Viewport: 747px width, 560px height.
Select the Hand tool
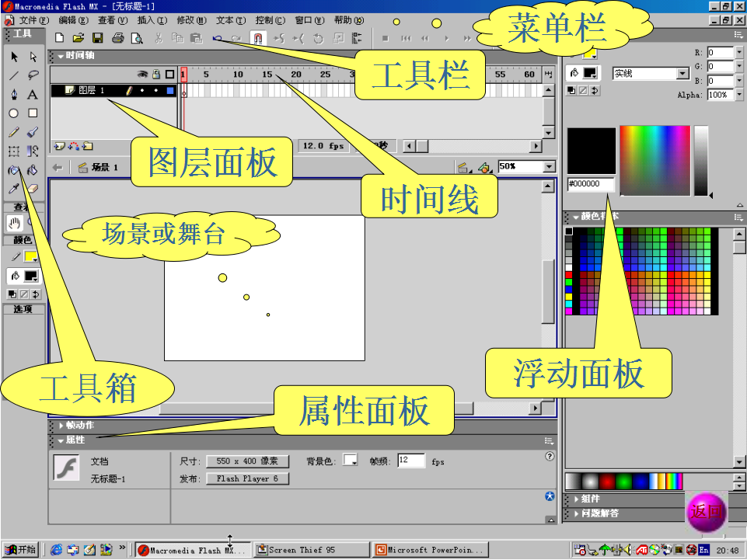[x=14, y=222]
